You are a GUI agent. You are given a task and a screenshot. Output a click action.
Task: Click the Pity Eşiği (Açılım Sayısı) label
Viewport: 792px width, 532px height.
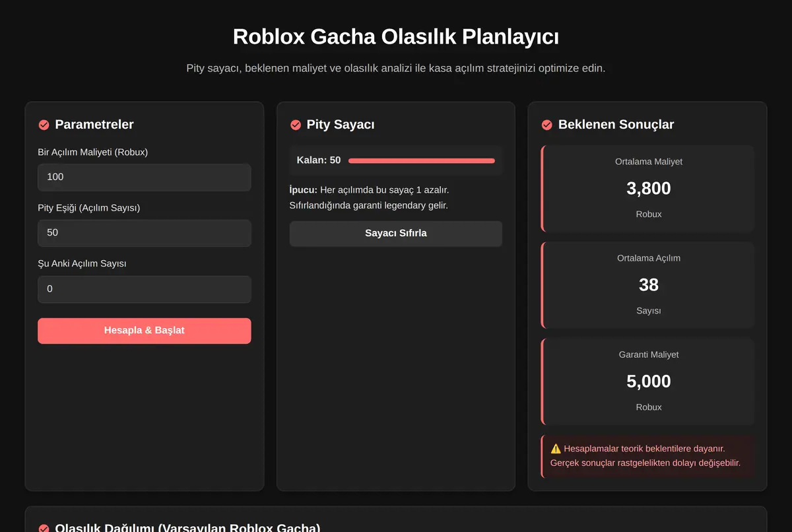pyautogui.click(x=89, y=208)
